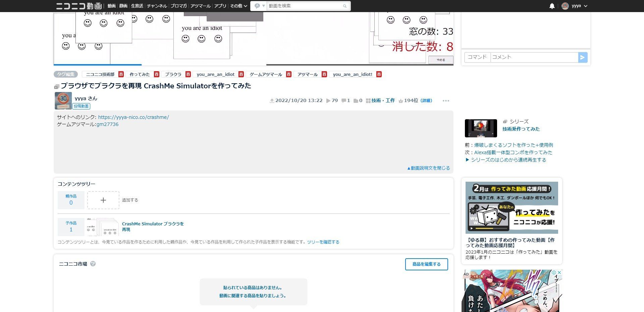Click the ranking crown icon

tap(400, 101)
